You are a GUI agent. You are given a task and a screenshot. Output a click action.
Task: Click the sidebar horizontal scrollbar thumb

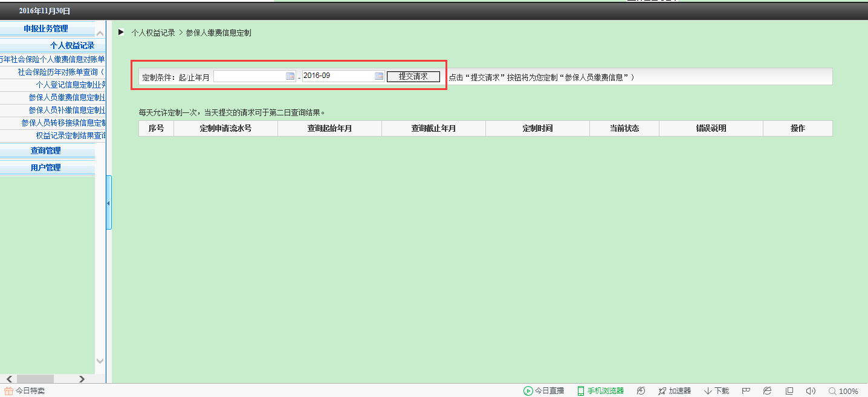point(34,379)
